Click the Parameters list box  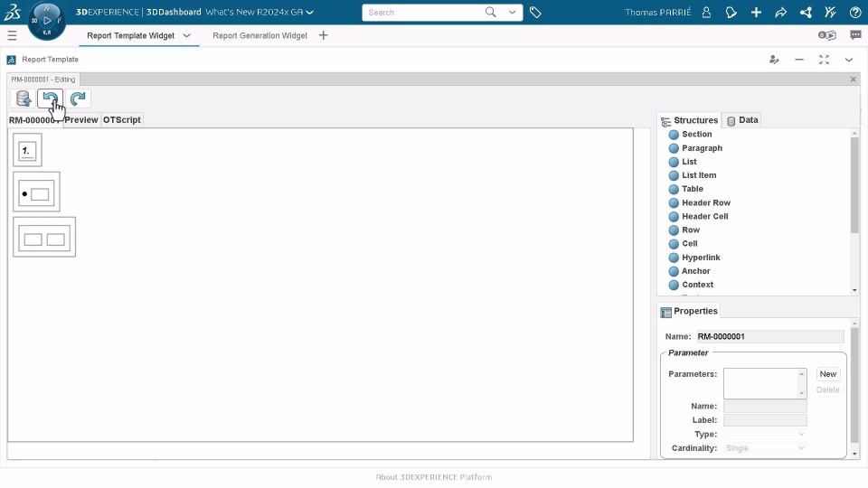(765, 383)
